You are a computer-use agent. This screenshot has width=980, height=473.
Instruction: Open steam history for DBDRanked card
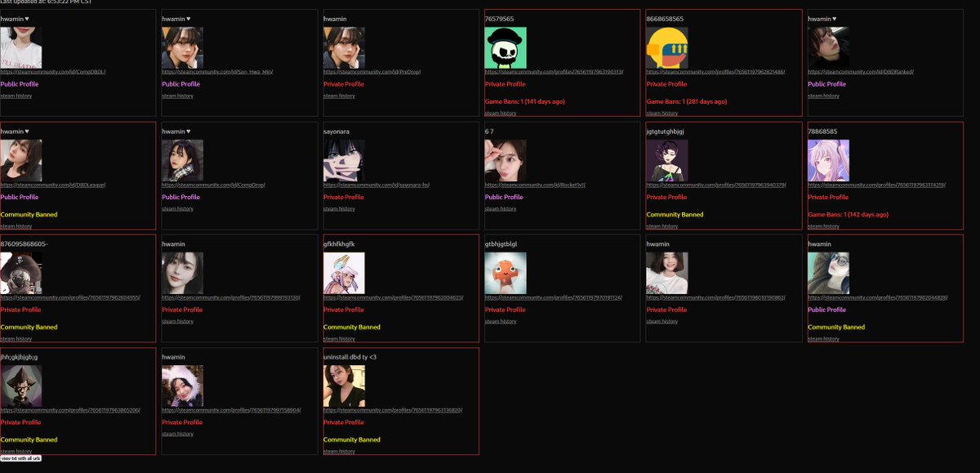[x=823, y=96]
